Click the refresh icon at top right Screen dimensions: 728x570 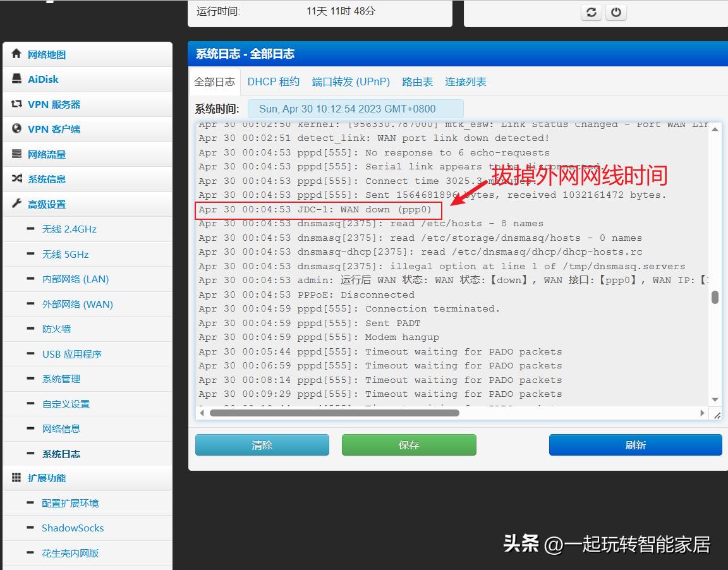tap(591, 11)
